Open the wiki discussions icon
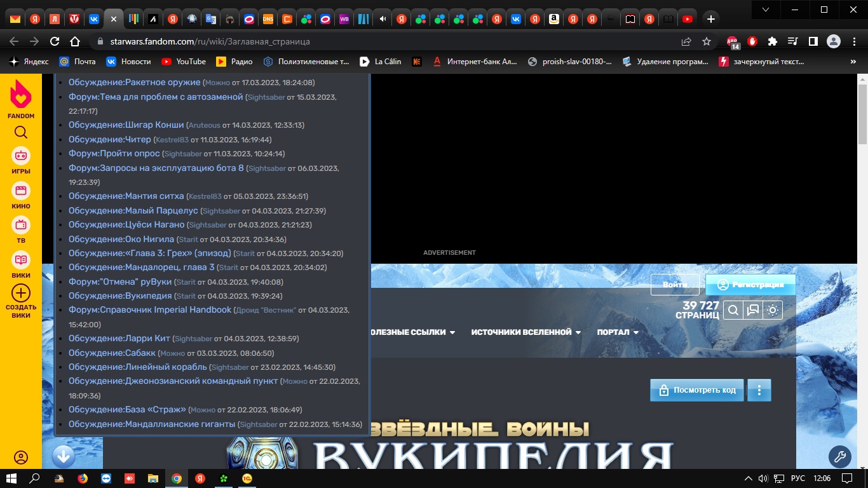The width and height of the screenshot is (868, 488). 753,310
